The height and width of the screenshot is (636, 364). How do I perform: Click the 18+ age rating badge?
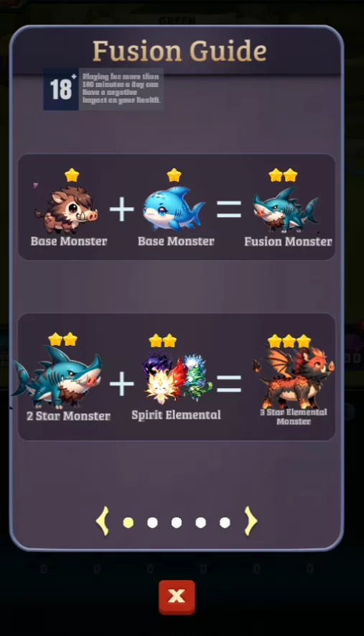pos(61,89)
